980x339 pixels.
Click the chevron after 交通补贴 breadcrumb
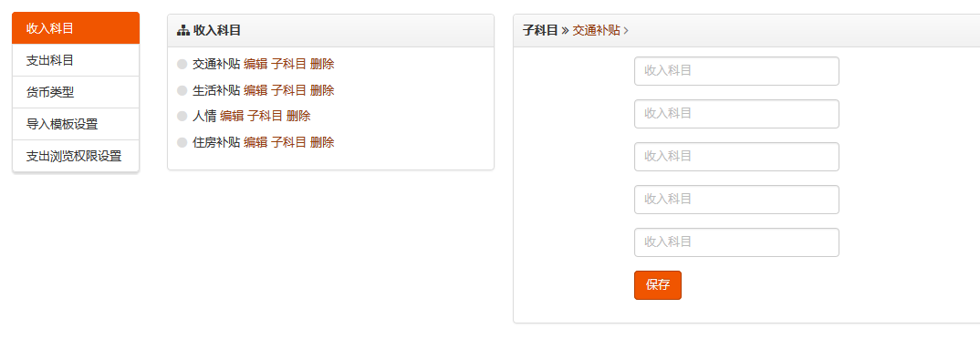click(x=626, y=31)
